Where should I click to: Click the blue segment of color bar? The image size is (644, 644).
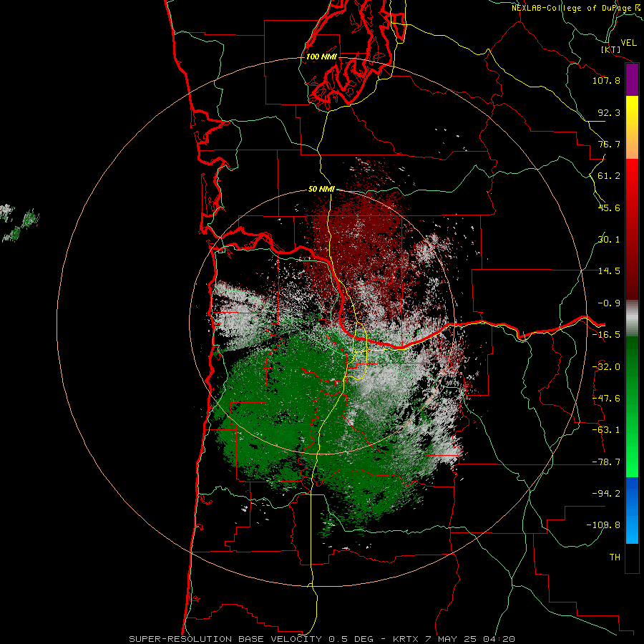[x=632, y=510]
